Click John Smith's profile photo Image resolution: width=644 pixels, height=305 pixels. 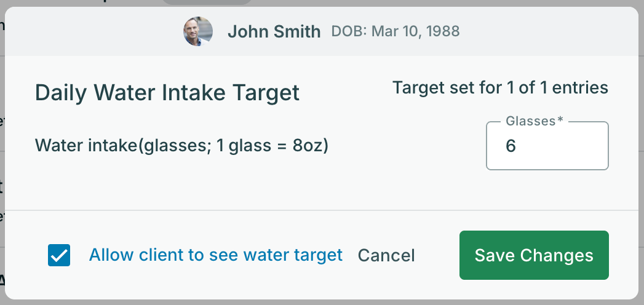pos(198,31)
